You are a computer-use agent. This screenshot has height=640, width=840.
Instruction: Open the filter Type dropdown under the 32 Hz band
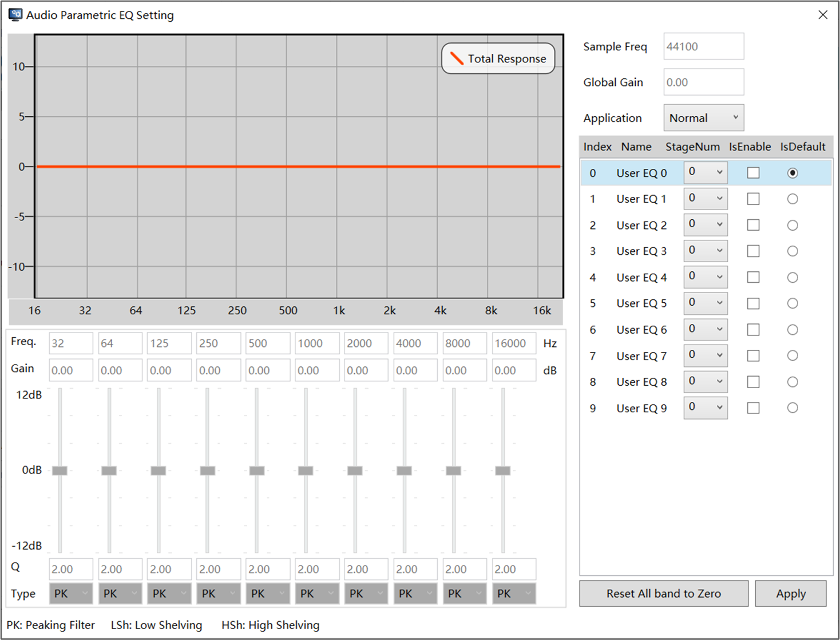coord(71,594)
